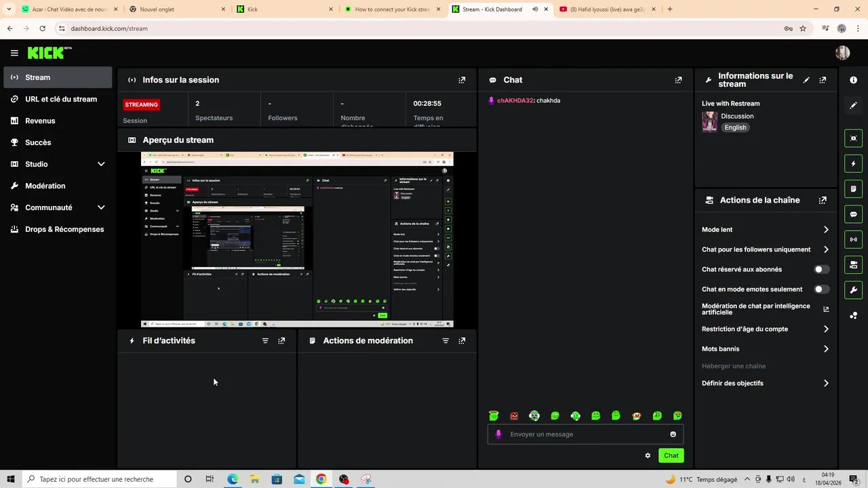Open chat settings gear icon
Screen dimensions: 868x488
tap(648, 455)
